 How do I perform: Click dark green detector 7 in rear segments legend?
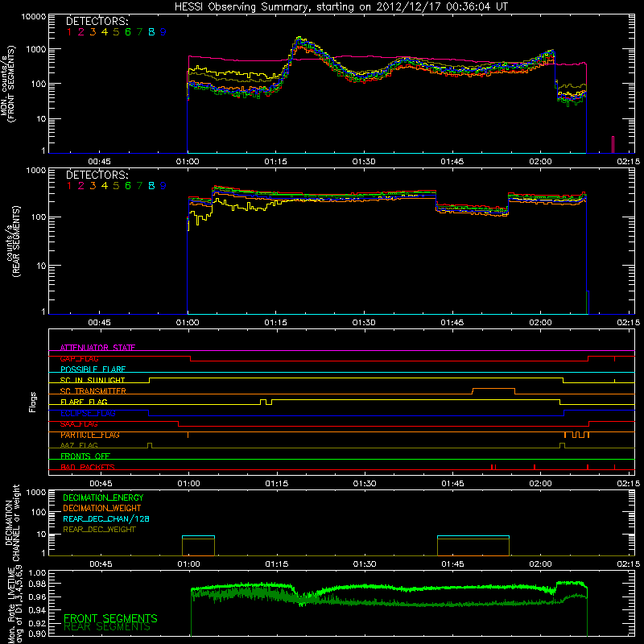click(x=139, y=186)
